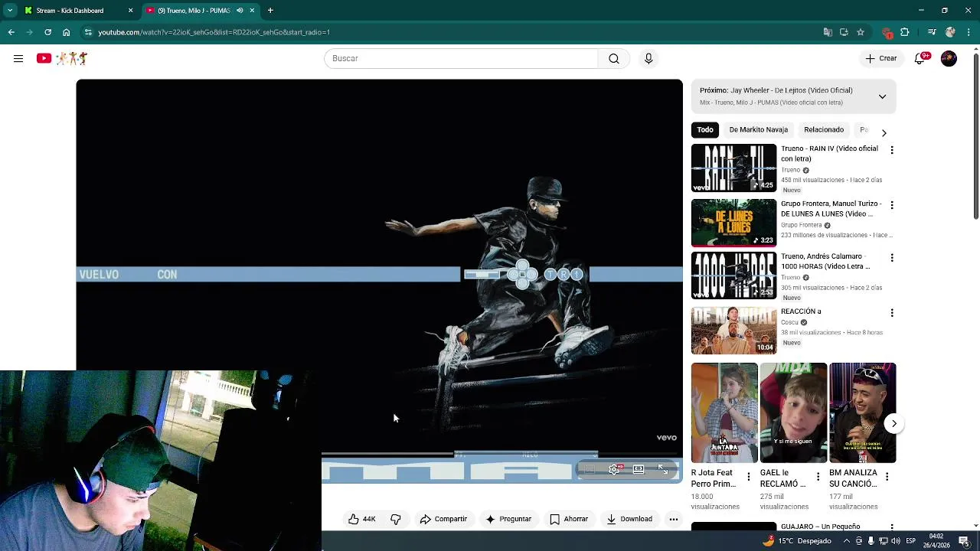Open Chrome extensions puzzle icon

click(905, 32)
